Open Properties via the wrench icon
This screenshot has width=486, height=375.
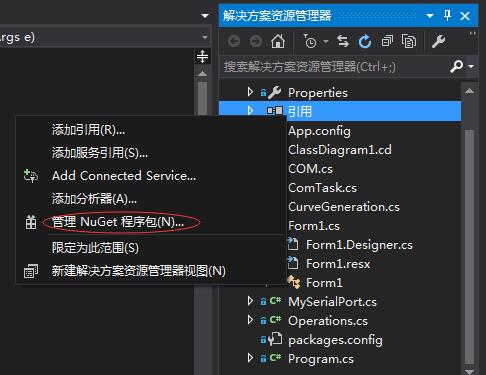(x=438, y=42)
